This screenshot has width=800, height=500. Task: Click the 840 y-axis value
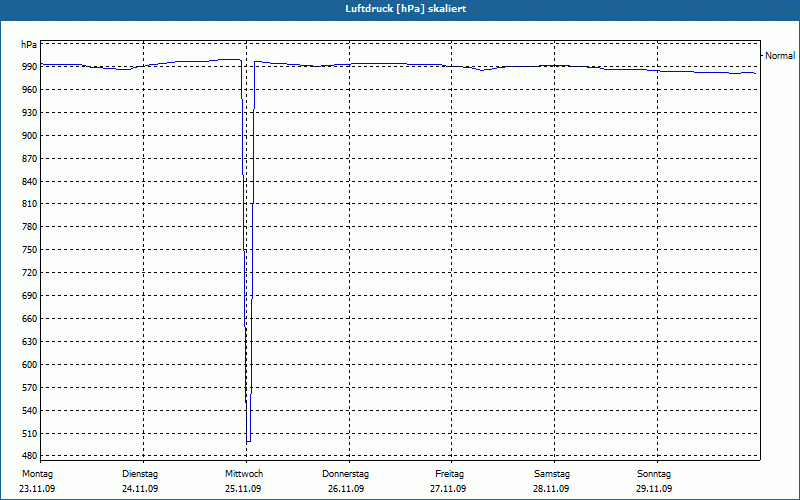(x=29, y=181)
